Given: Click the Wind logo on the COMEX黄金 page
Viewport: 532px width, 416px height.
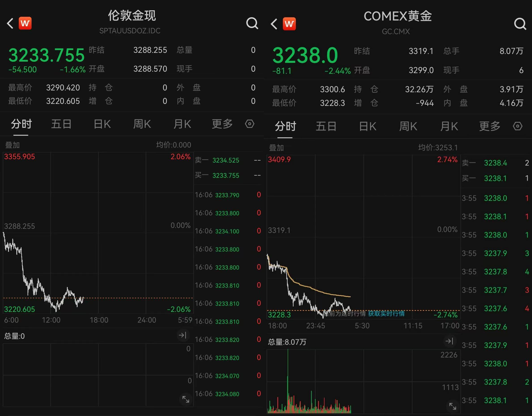Looking at the screenshot, I should [x=289, y=24].
